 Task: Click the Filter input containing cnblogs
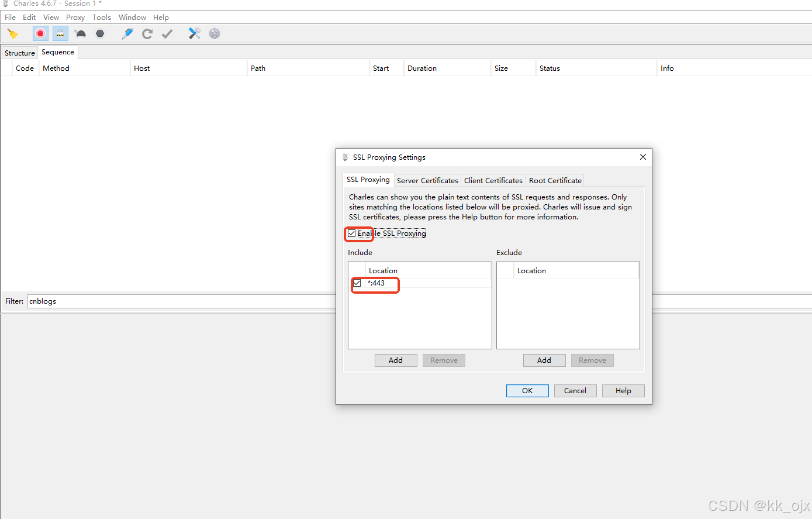(x=181, y=301)
